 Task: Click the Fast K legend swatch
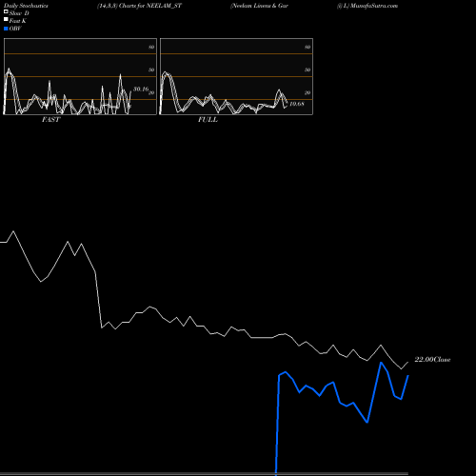coord(6,19)
